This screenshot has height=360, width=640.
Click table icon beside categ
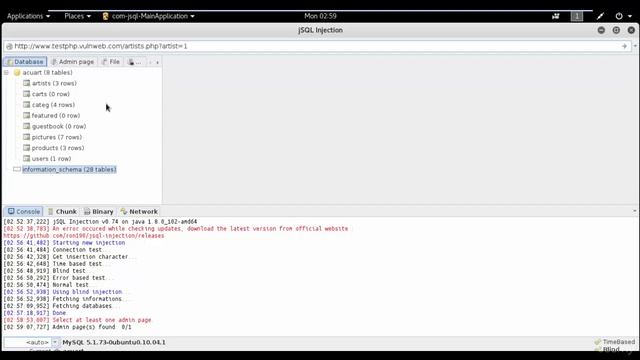coord(27,105)
